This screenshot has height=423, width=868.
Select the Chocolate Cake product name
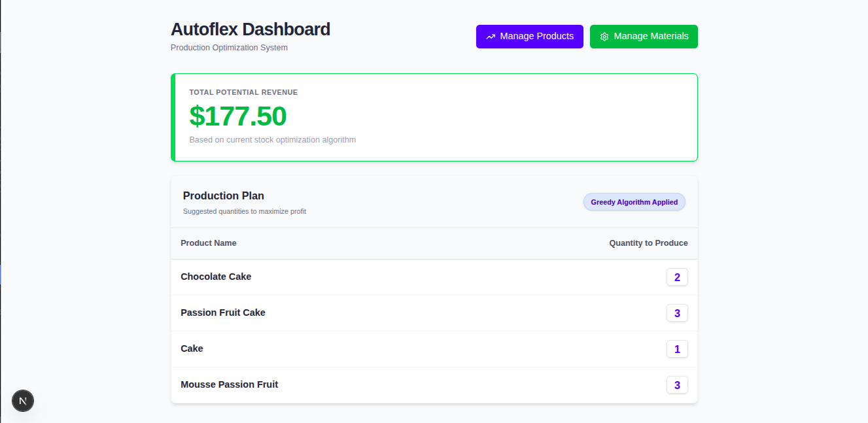click(x=216, y=277)
